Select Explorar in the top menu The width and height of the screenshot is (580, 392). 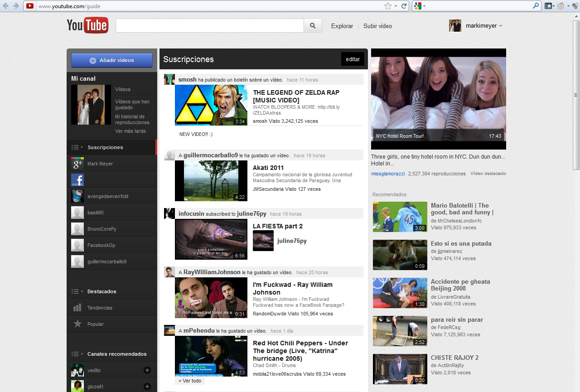click(x=342, y=26)
